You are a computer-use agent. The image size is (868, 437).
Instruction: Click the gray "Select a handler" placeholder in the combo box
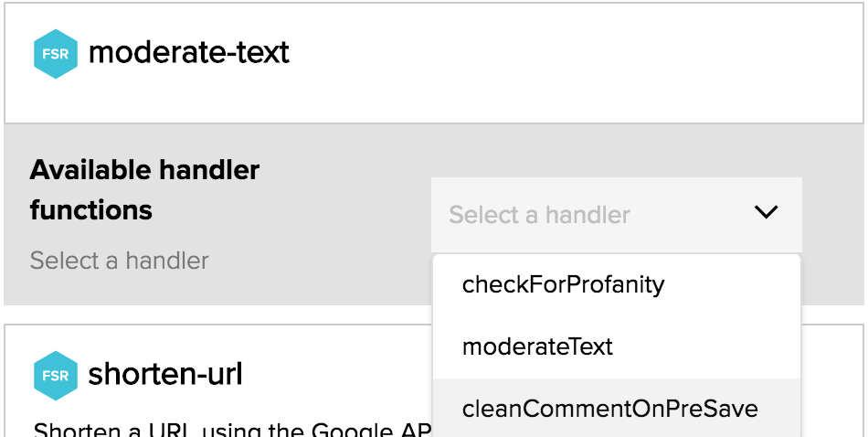click(539, 215)
